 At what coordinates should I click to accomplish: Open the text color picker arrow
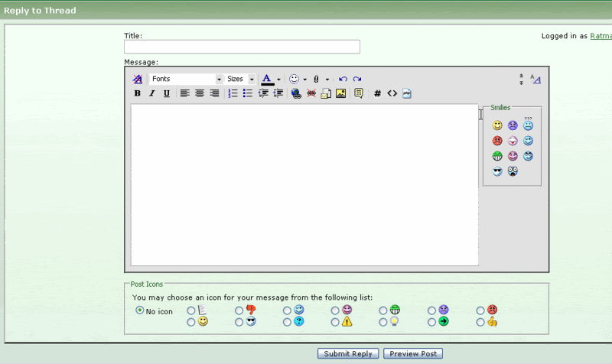coord(278,80)
